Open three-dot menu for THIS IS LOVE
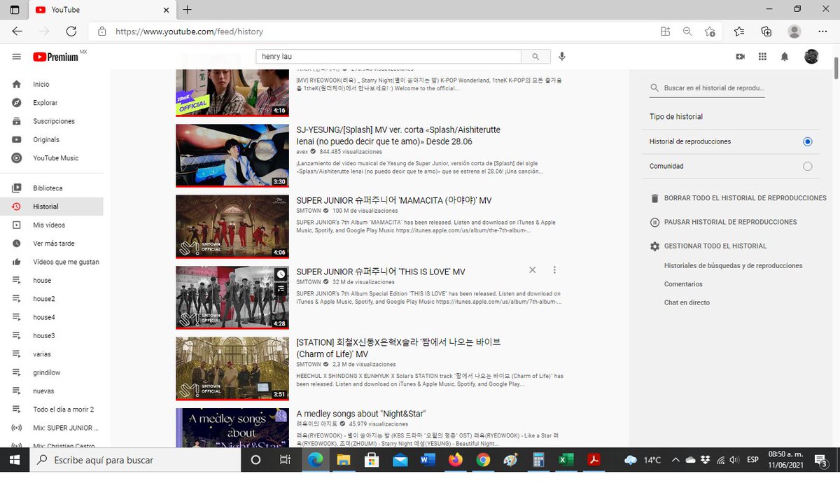Screen dimensions: 840x504 click(554, 270)
